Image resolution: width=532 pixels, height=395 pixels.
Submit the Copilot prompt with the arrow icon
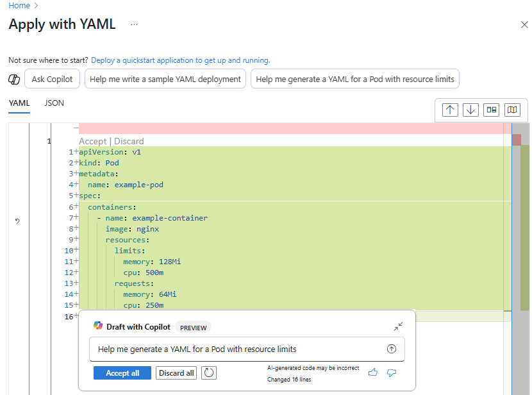pyautogui.click(x=391, y=349)
